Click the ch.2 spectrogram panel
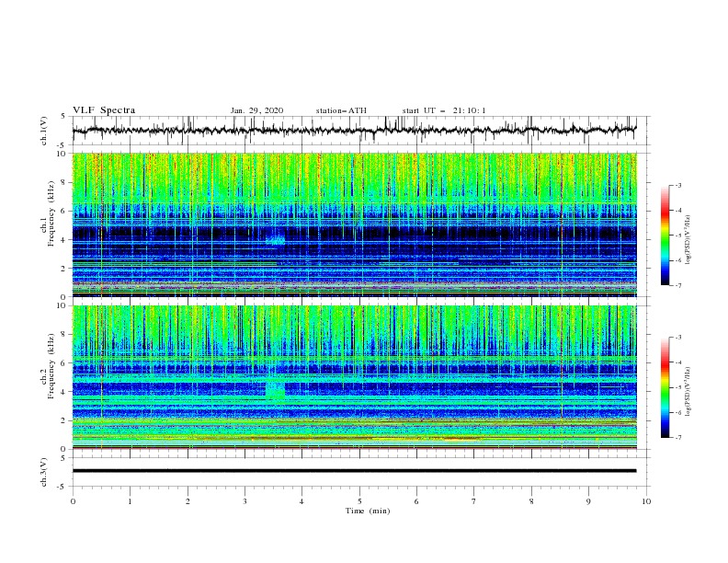The width and height of the screenshot is (728, 563). pyautogui.click(x=354, y=377)
